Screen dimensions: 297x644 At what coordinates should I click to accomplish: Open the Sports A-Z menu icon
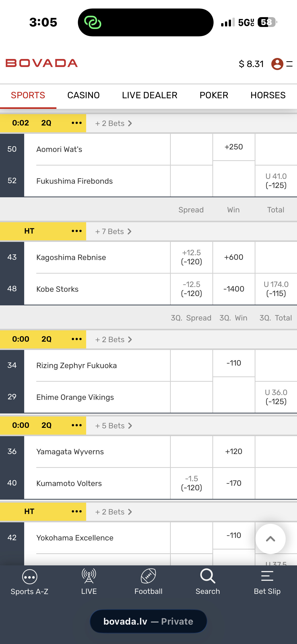click(x=29, y=577)
